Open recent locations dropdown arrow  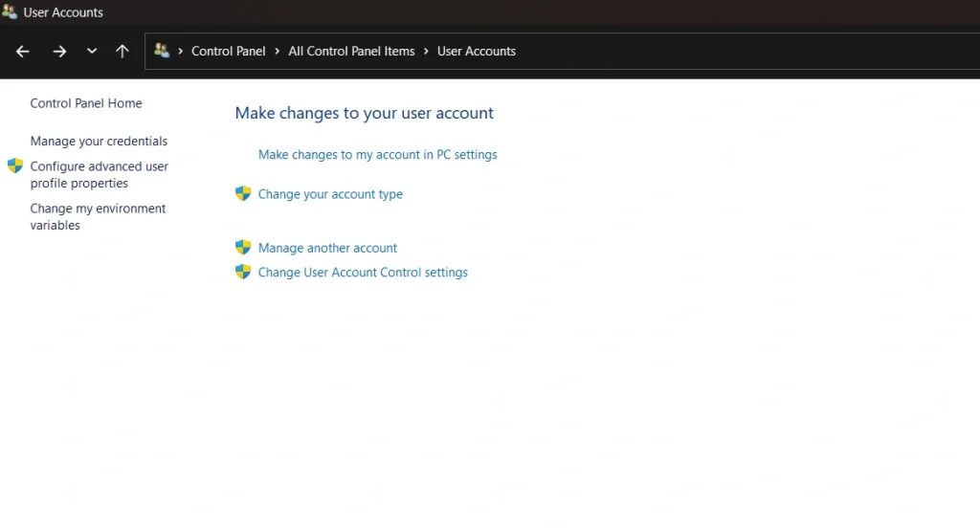point(92,52)
